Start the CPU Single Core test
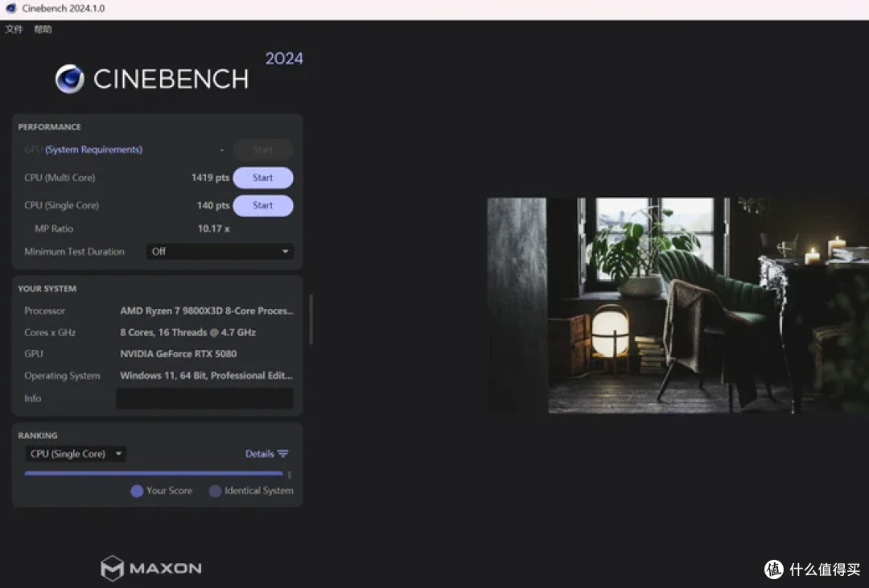 click(x=262, y=206)
